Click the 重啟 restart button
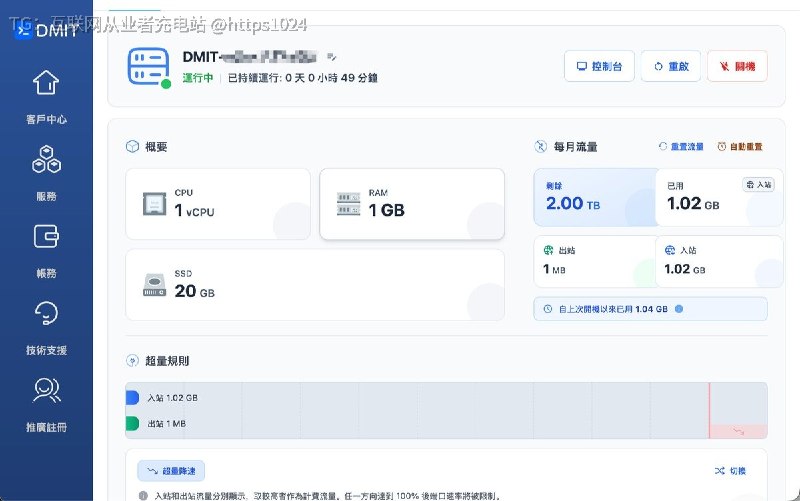800x501 pixels. [671, 66]
